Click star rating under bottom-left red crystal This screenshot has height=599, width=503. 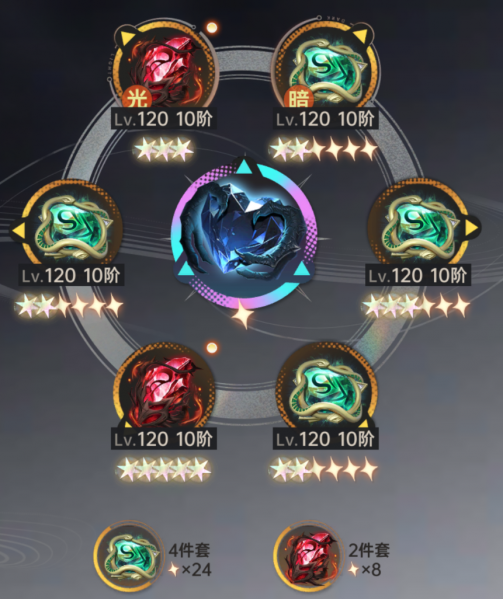(163, 469)
